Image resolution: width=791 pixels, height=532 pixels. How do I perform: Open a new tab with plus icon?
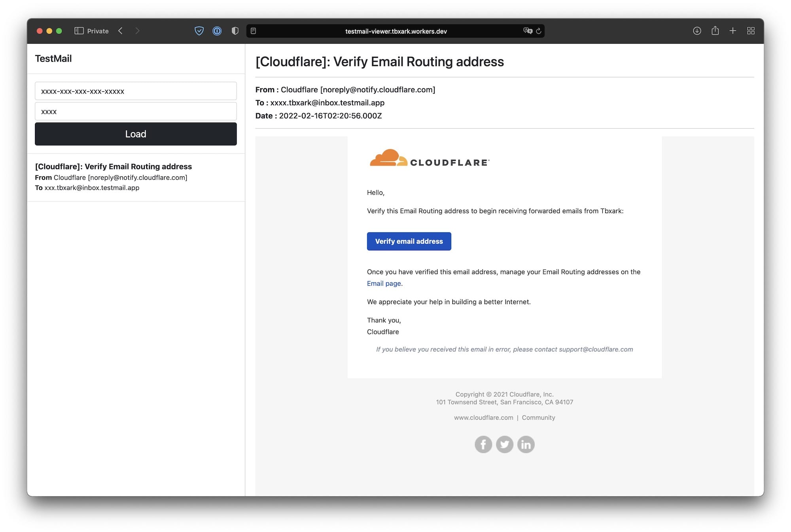[x=733, y=31]
